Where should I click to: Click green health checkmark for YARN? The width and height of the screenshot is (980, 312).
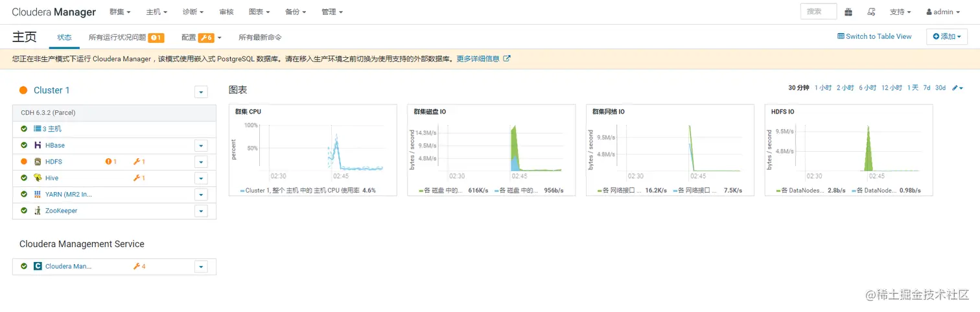(x=24, y=194)
